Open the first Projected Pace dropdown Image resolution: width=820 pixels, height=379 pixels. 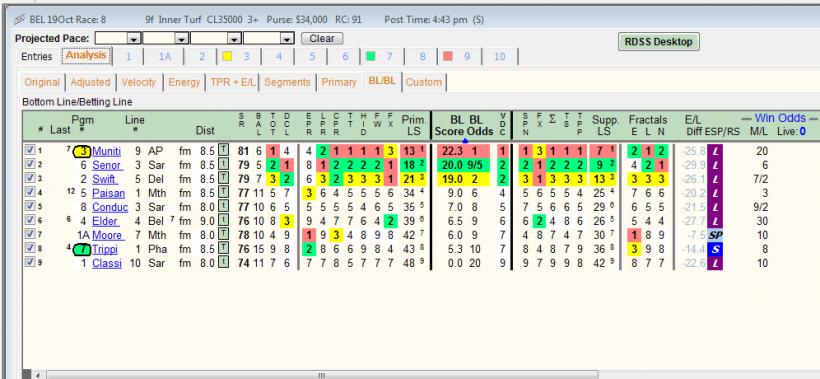[x=134, y=39]
